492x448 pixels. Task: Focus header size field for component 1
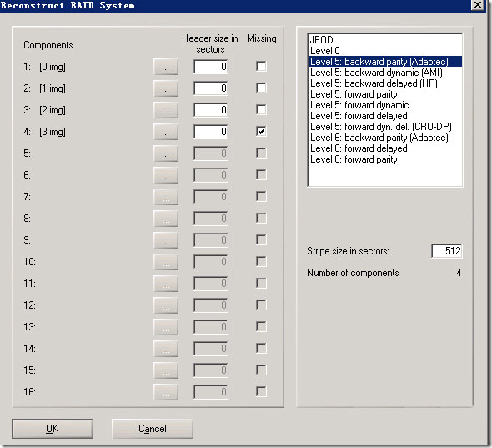pyautogui.click(x=211, y=67)
